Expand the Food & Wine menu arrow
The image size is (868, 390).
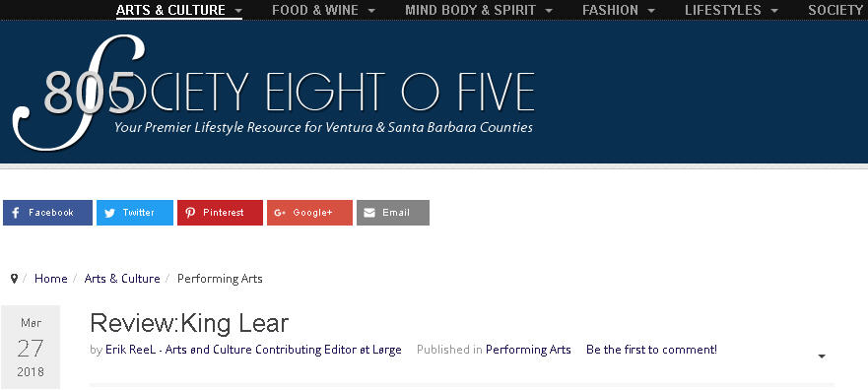click(x=370, y=11)
